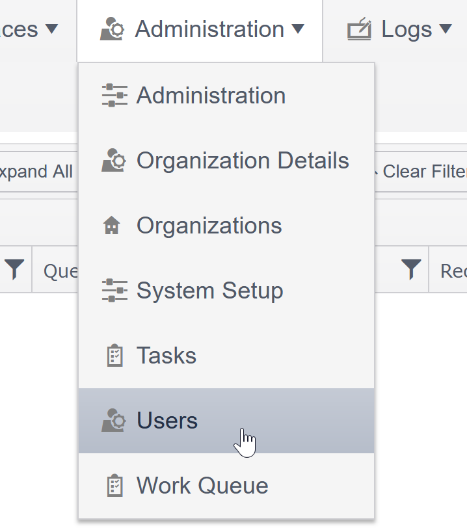Click the Expand All button

tap(36, 171)
